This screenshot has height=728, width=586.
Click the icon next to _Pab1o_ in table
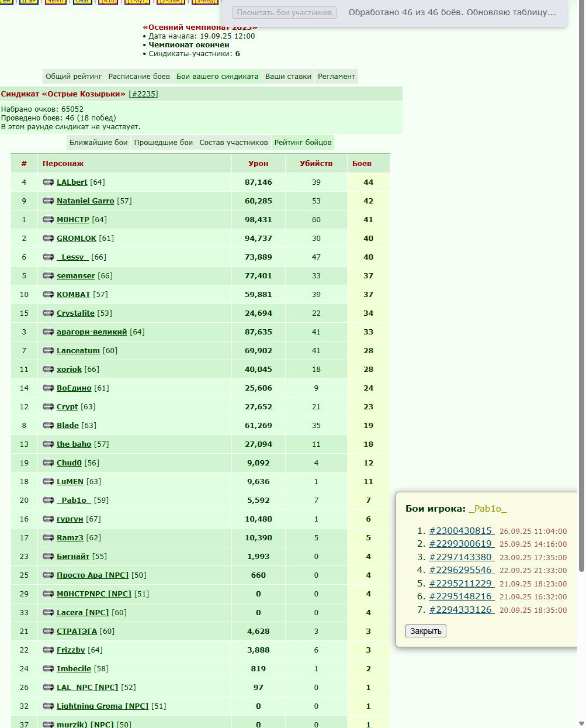48,501
